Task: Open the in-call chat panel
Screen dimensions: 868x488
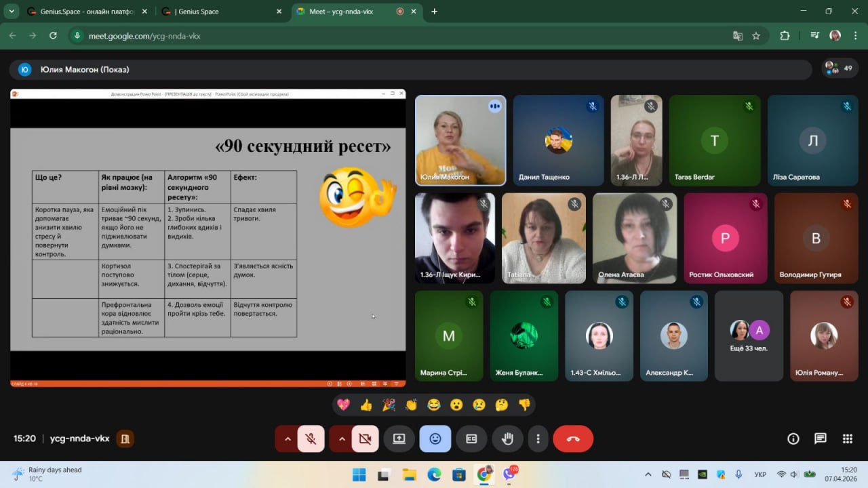Action: pyautogui.click(x=821, y=439)
